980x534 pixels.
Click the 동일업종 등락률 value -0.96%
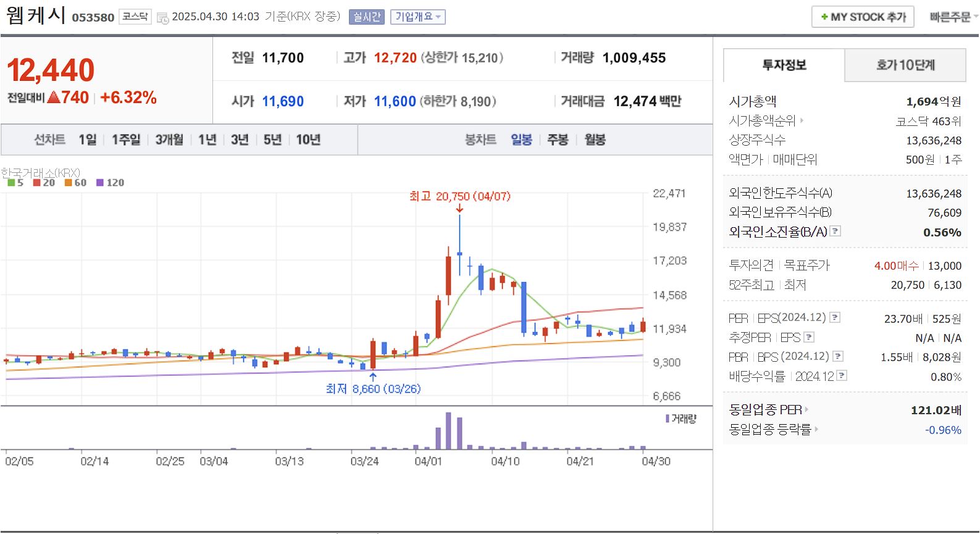tap(943, 430)
